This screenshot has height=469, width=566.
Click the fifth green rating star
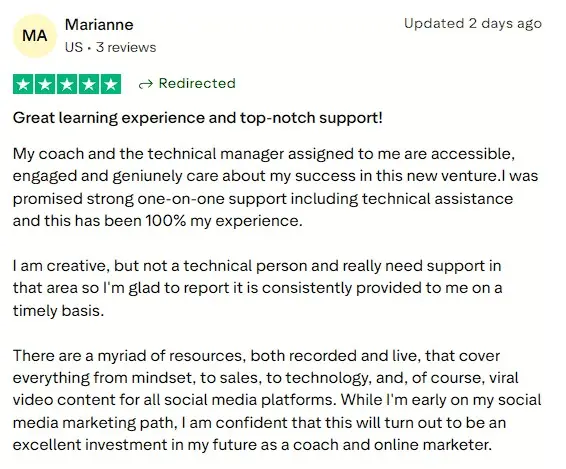pyautogui.click(x=111, y=84)
